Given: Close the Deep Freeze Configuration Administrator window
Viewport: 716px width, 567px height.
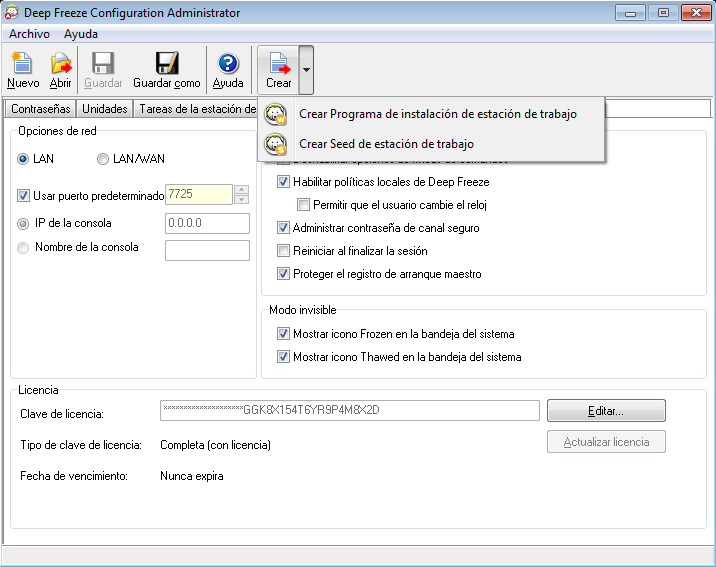Looking at the screenshot, I should (696, 13).
